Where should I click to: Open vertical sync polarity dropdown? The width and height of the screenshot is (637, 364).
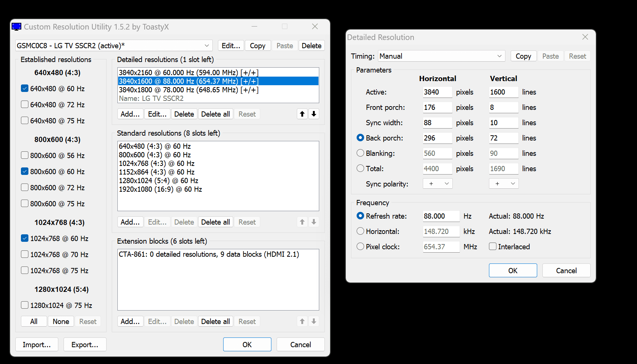(504, 183)
